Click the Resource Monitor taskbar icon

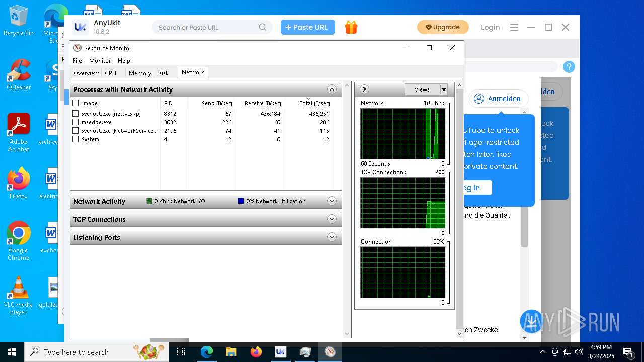coord(330,352)
